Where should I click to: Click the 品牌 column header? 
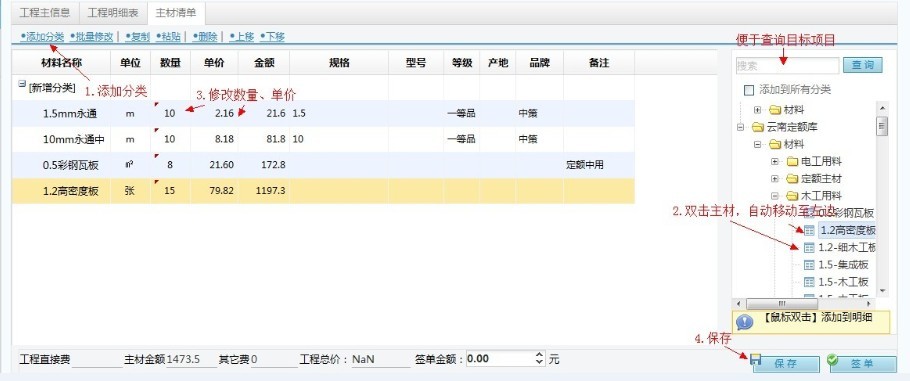coord(539,63)
